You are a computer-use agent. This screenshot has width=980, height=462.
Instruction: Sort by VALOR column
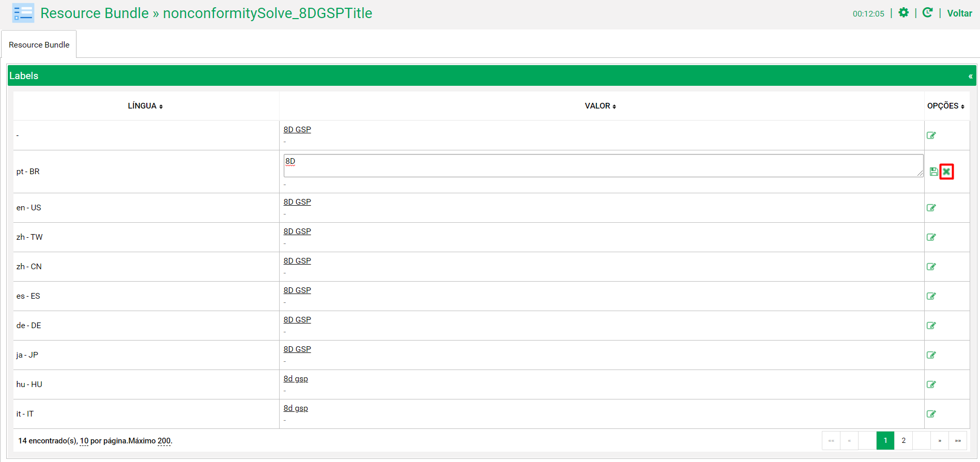pos(600,106)
